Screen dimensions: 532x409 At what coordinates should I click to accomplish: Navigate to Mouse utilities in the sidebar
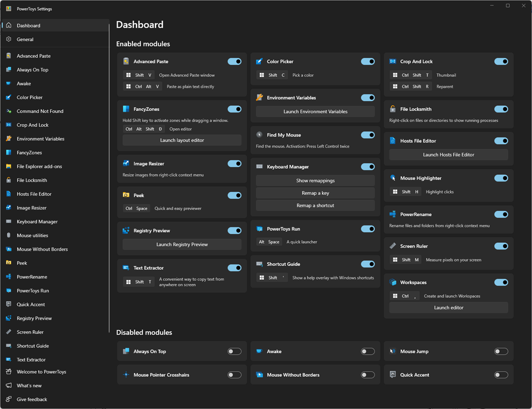click(55, 235)
